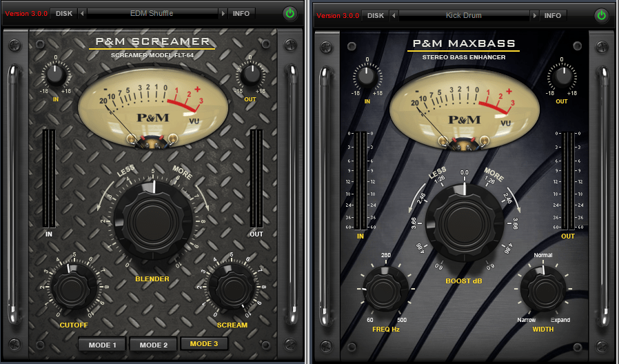Click the Screamer OUT gain knob
The image size is (619, 364).
[x=250, y=74]
